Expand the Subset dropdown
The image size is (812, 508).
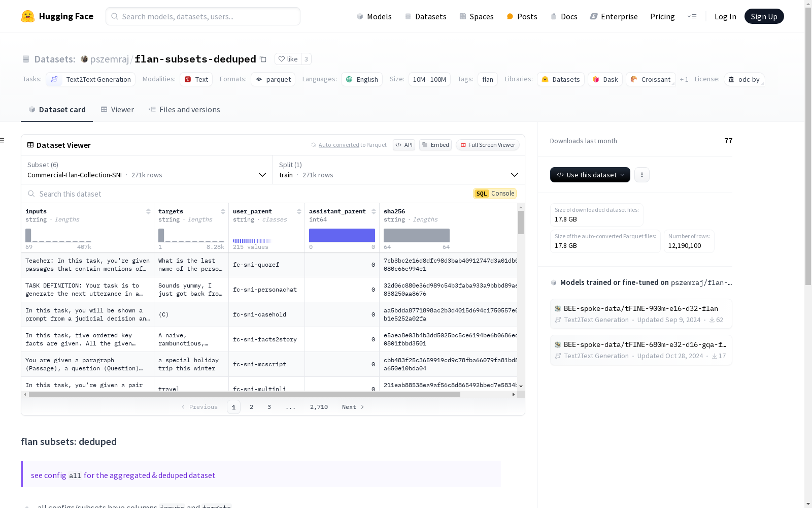point(147,170)
